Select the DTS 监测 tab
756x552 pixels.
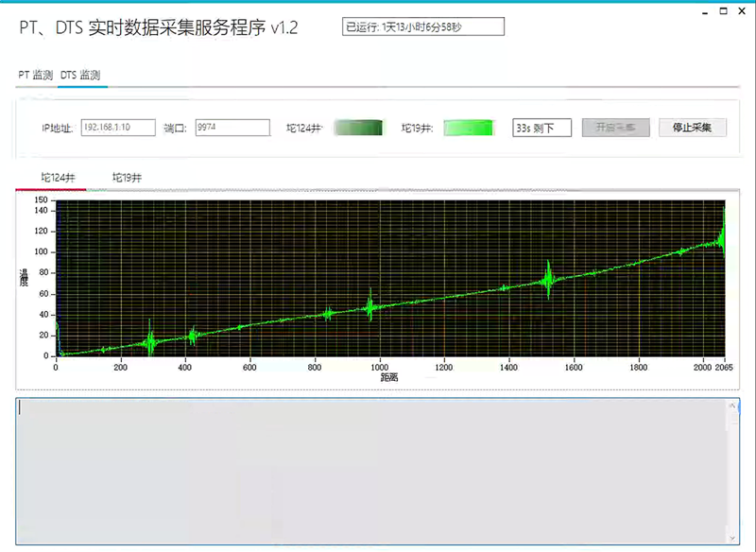[x=81, y=75]
